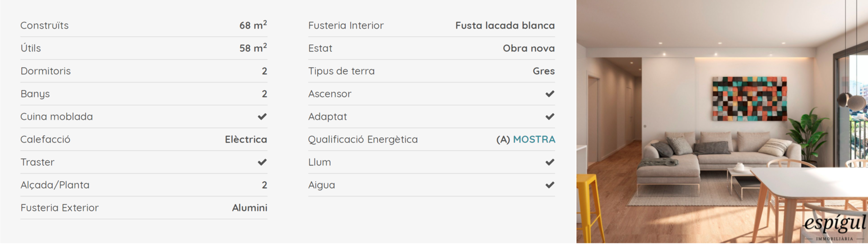Click the Aigua checkmark icon
868x244 pixels.
click(550, 185)
